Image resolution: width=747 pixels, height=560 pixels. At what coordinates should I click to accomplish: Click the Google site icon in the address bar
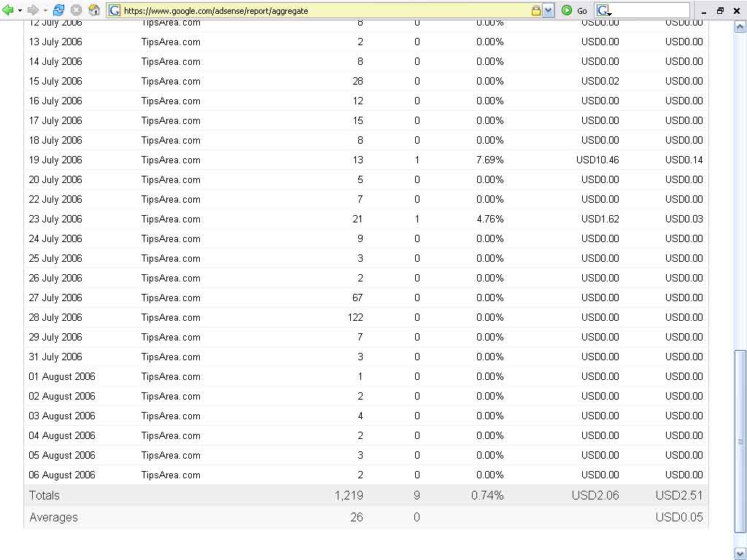[x=115, y=10]
